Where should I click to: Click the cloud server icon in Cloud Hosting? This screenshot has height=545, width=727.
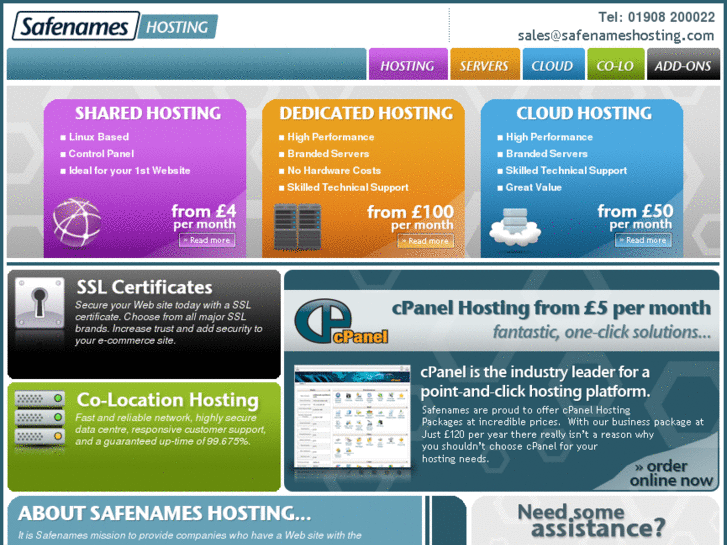[515, 227]
